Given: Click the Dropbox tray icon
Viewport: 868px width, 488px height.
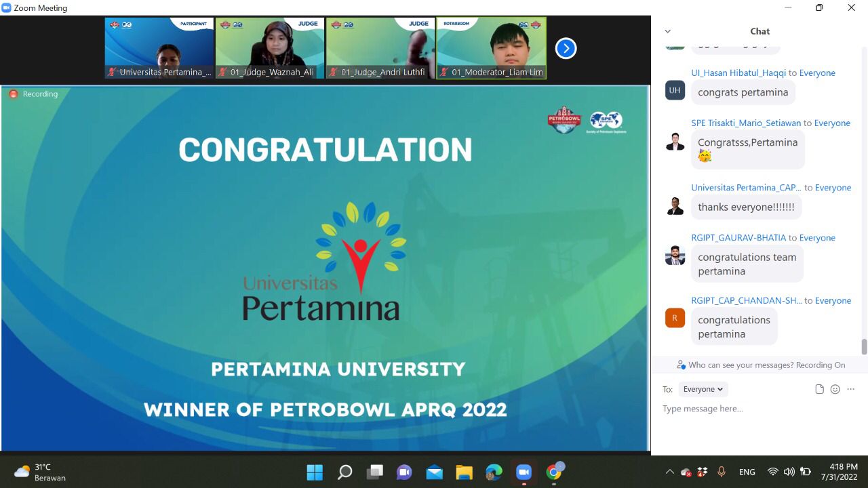Looking at the screenshot, I should pyautogui.click(x=702, y=472).
